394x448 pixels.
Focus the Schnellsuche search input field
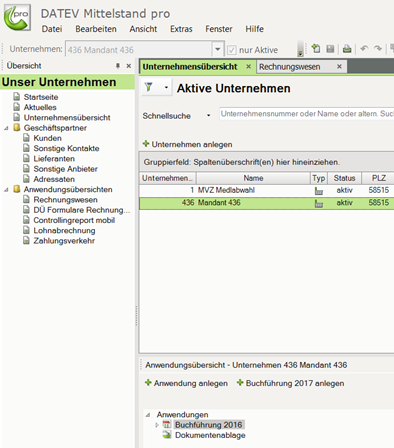tap(306, 114)
